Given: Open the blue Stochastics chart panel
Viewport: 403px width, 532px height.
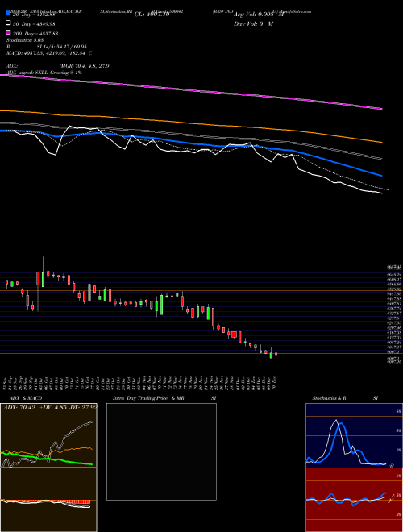Looking at the screenshot, I should tap(354, 435).
